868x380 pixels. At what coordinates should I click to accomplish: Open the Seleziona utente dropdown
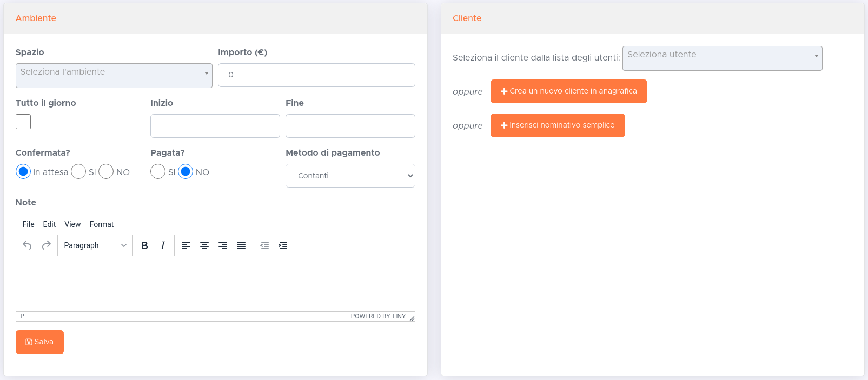click(722, 58)
